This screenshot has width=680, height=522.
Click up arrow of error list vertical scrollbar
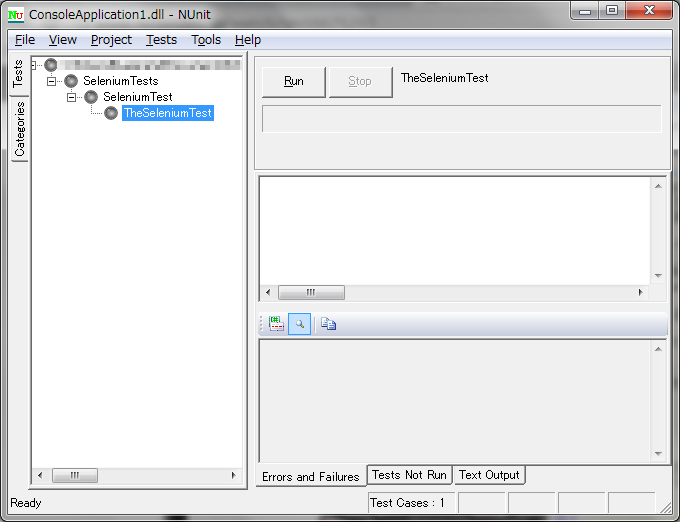click(x=658, y=186)
